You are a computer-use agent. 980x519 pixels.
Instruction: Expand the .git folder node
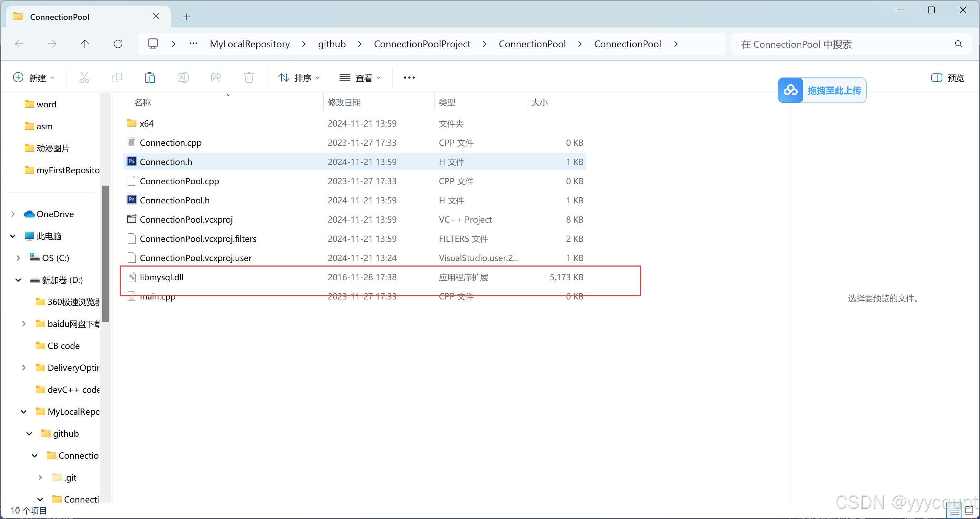(x=40, y=477)
